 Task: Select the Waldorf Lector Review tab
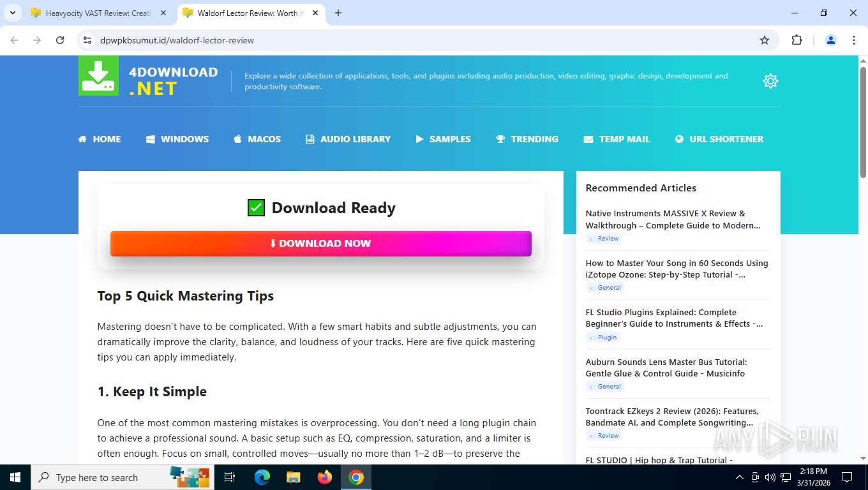(x=251, y=13)
